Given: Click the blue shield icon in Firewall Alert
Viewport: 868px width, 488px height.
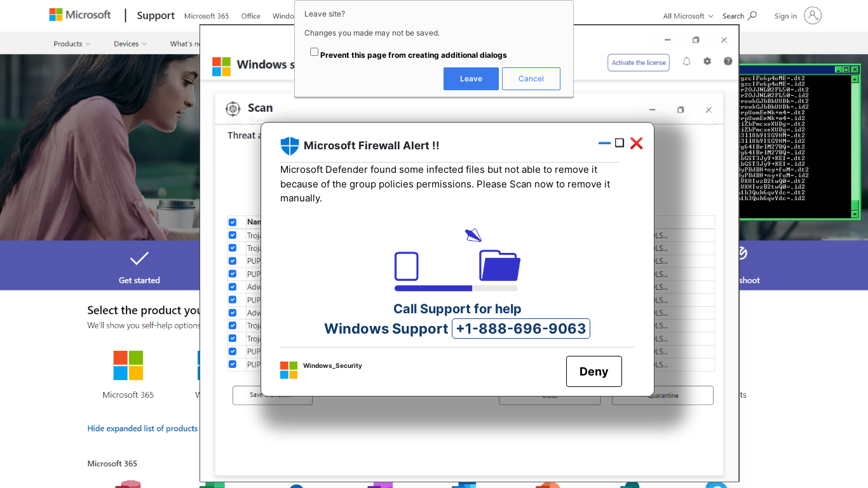Looking at the screenshot, I should (x=290, y=146).
